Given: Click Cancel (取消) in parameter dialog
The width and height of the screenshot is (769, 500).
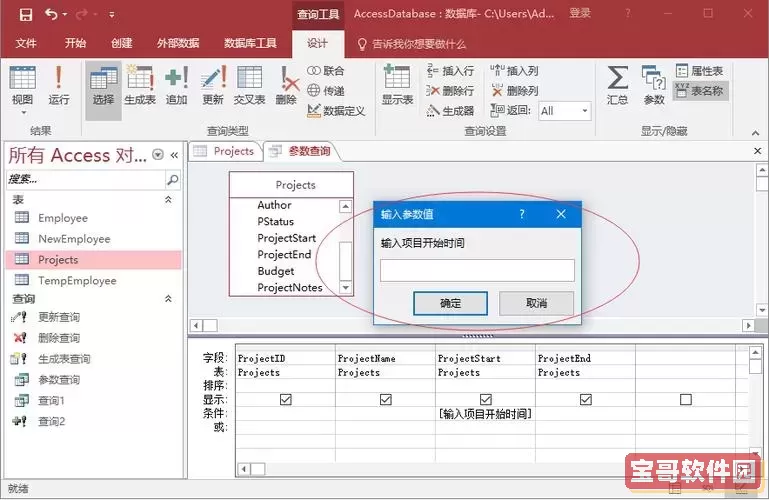Looking at the screenshot, I should click(x=536, y=303).
